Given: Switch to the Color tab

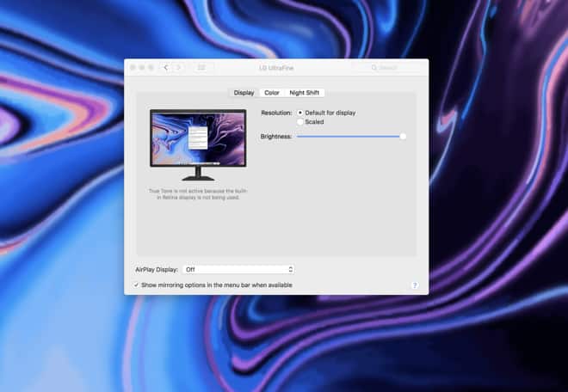Looking at the screenshot, I should pyautogui.click(x=271, y=93).
